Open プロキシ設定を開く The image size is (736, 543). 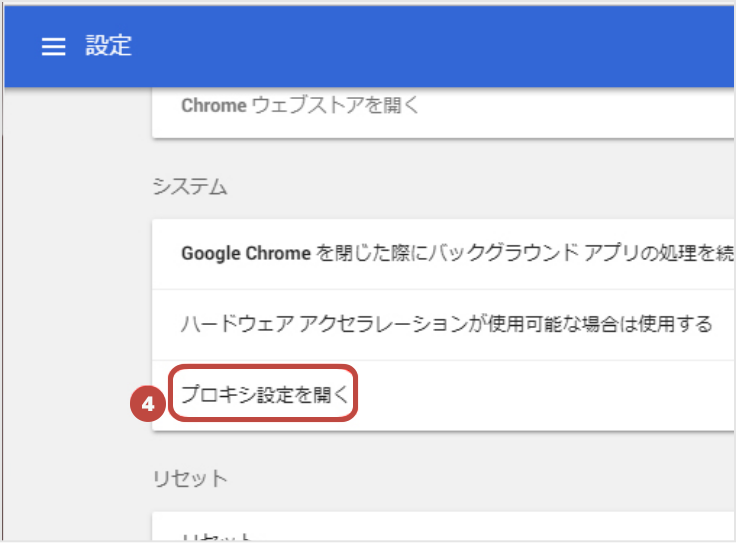tap(264, 394)
